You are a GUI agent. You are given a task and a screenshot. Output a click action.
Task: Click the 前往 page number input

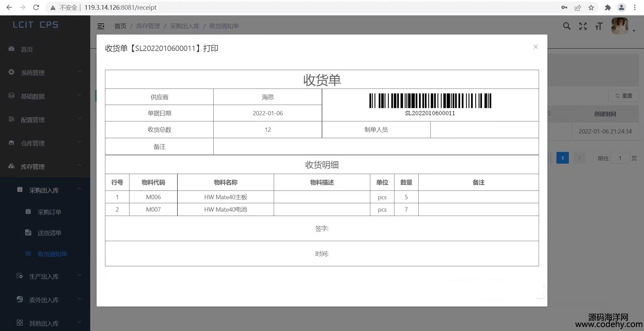pos(620,158)
